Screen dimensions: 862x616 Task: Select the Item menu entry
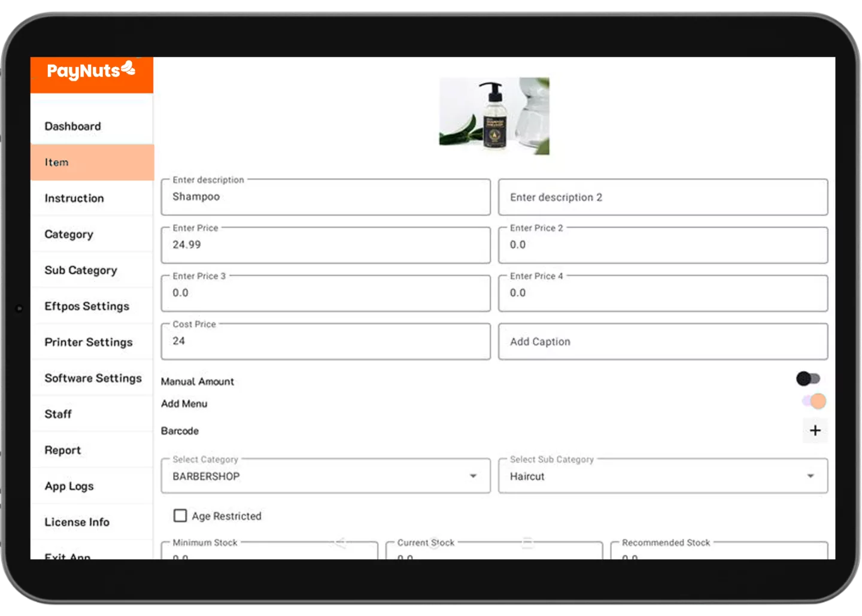click(x=56, y=162)
